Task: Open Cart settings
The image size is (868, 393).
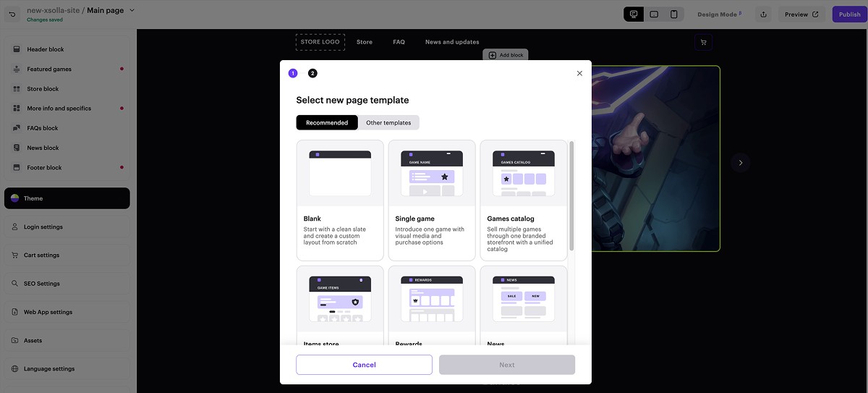Action: (67, 255)
